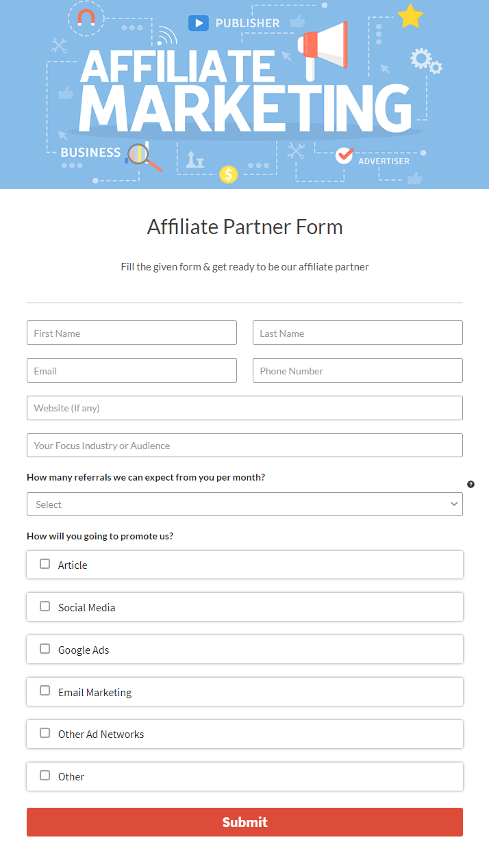The height and width of the screenshot is (868, 489).
Task: Click the megaphone icon in banner
Action: click(323, 48)
